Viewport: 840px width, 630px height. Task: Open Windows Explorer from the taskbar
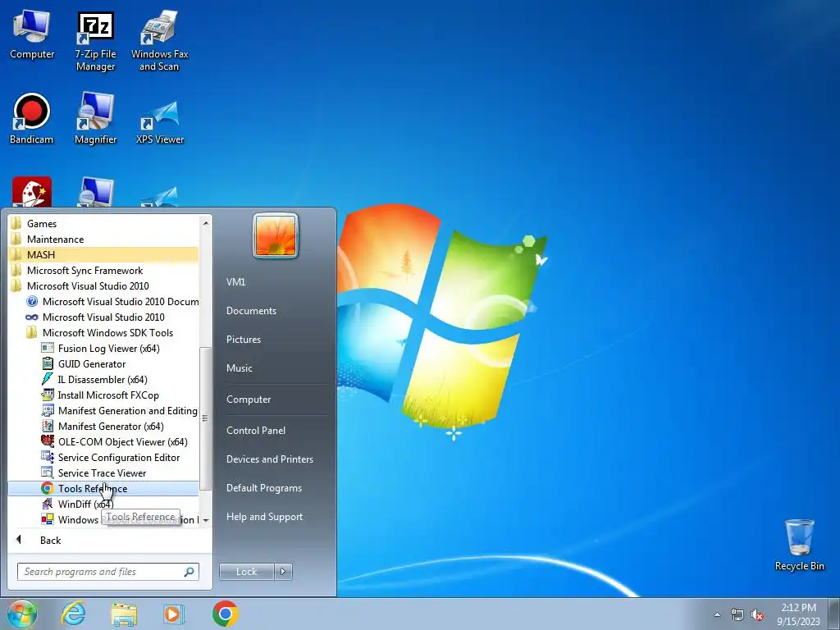coord(124,614)
